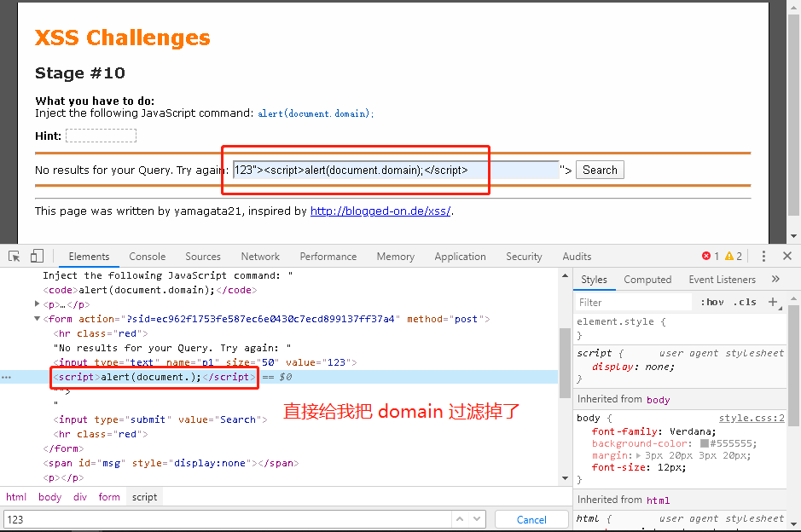This screenshot has height=532, width=801.
Task: Select the span id="msg" DOM node
Action: (171, 463)
